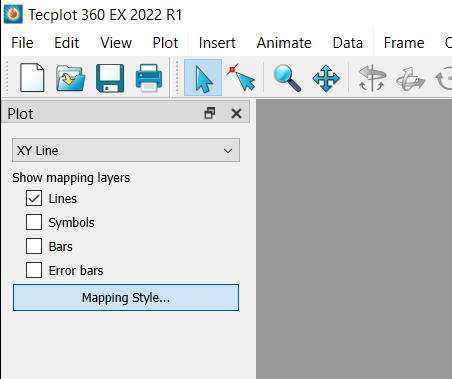Undock the Plot sidebar panel

pos(210,113)
